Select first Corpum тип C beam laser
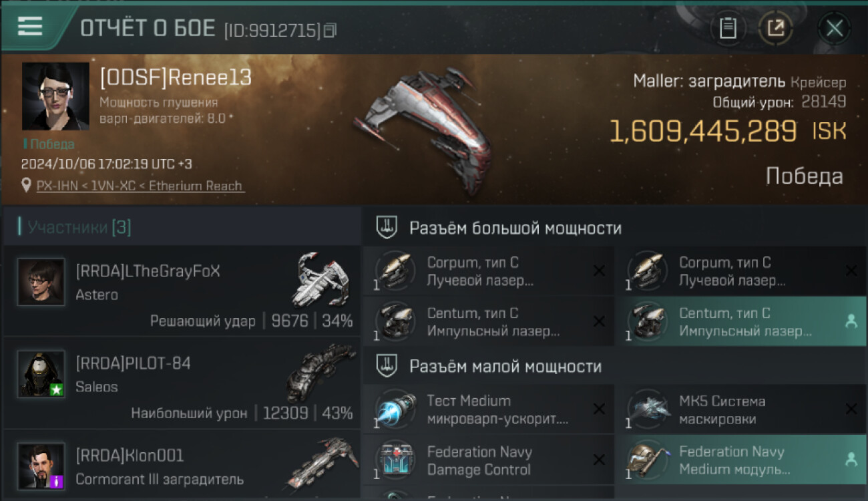Screen dimensions: 868x501 pos(489,271)
